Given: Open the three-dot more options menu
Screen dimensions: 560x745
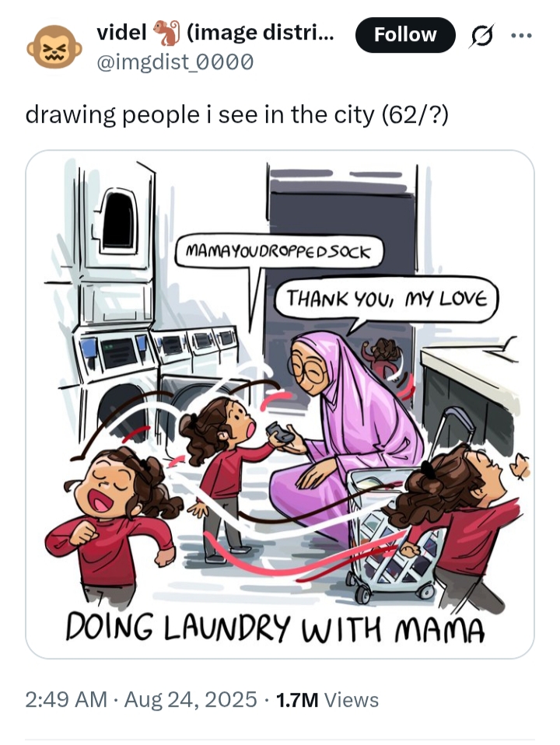Looking at the screenshot, I should coord(521,35).
